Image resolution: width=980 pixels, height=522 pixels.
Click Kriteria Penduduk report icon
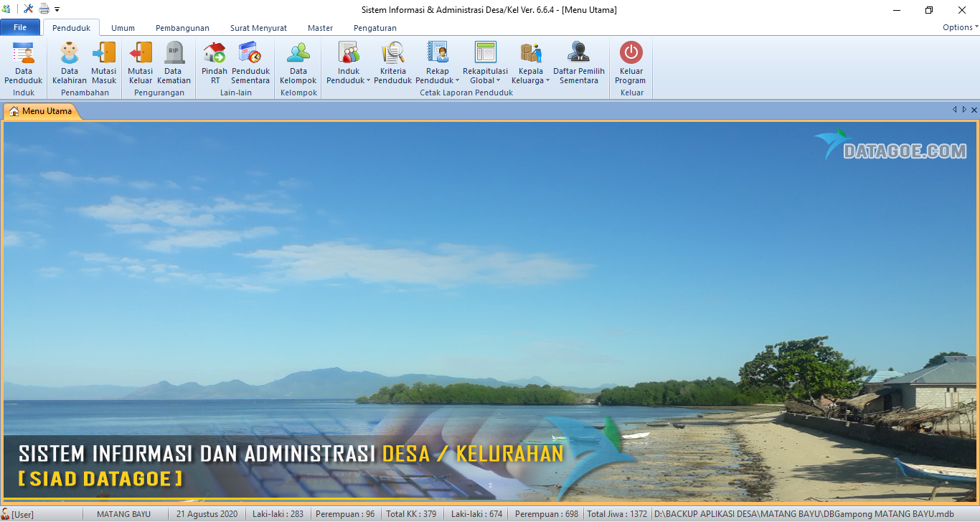point(393,54)
